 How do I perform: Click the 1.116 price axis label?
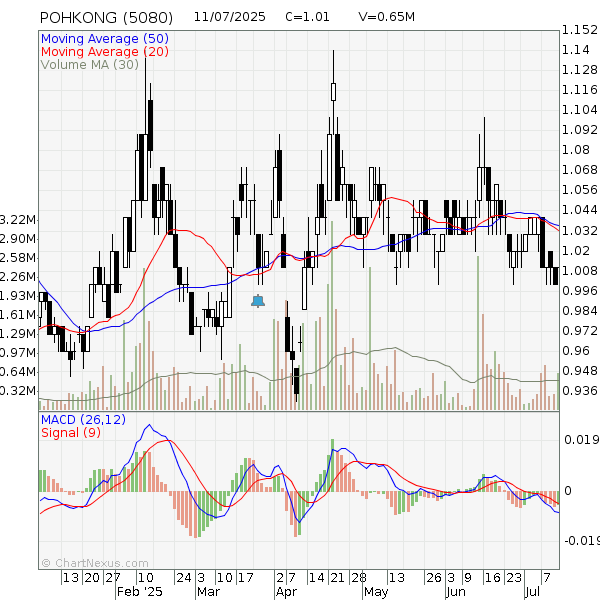tap(579, 90)
